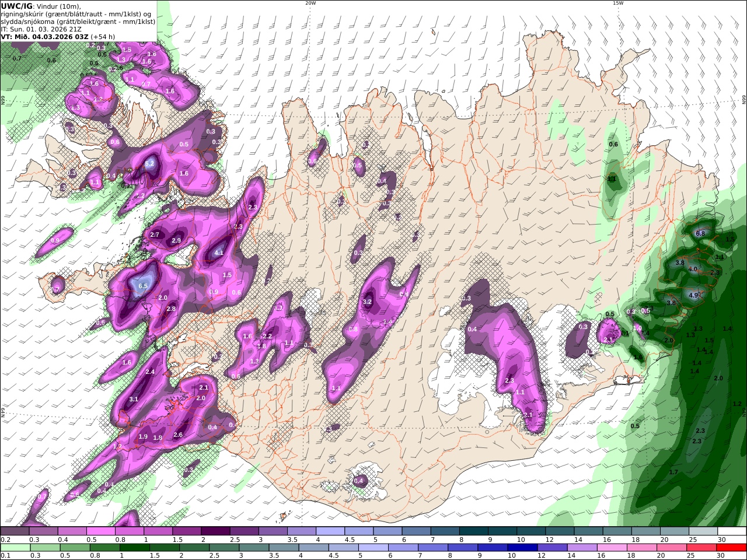Click the '(+54 h)' forecast offset
Screen dimensions: 747x560
(x=103, y=36)
